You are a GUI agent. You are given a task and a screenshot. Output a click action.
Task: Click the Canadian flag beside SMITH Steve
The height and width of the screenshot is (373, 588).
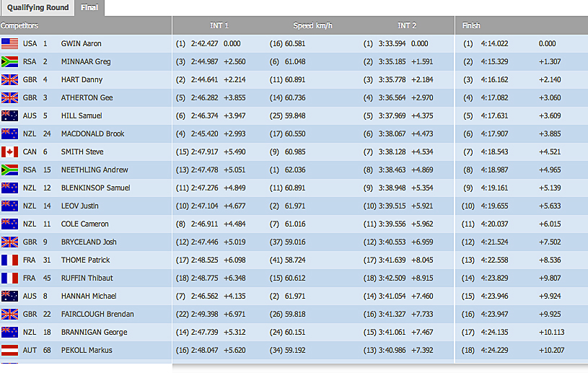(x=9, y=152)
